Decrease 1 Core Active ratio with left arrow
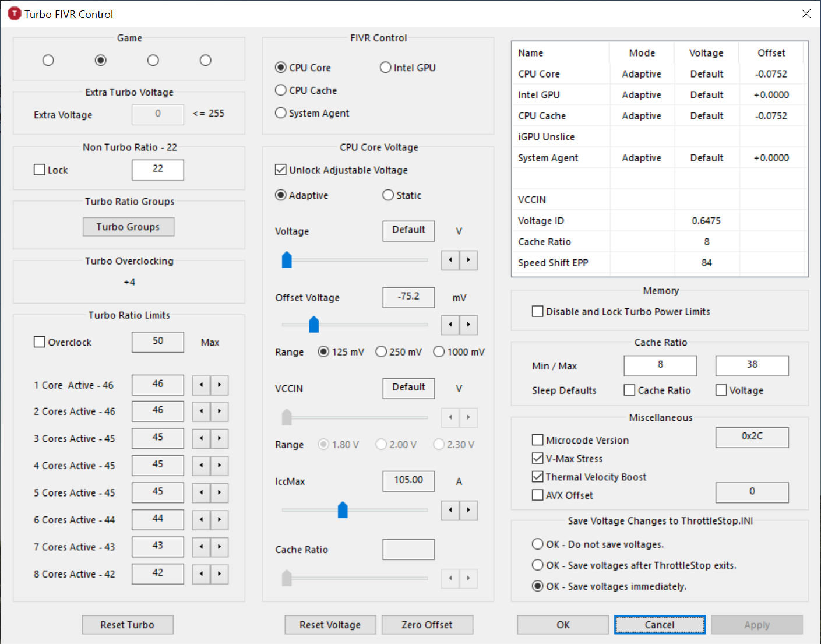Screen dimensions: 821x644 pos(201,385)
